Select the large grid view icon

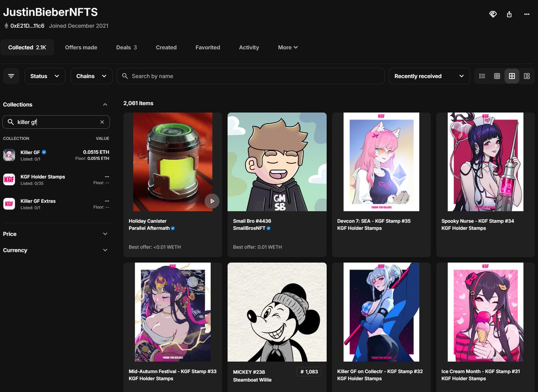pos(512,76)
